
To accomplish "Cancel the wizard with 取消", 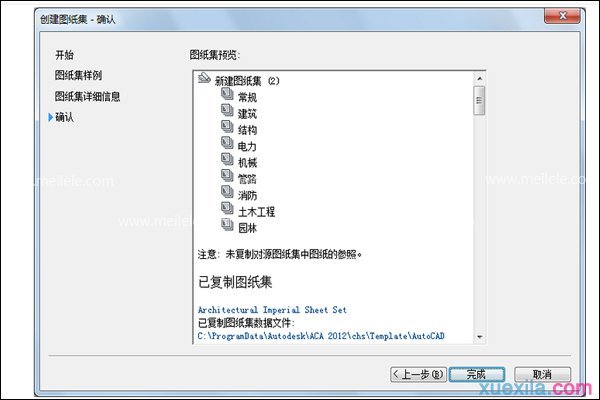I will pyautogui.click(x=543, y=374).
